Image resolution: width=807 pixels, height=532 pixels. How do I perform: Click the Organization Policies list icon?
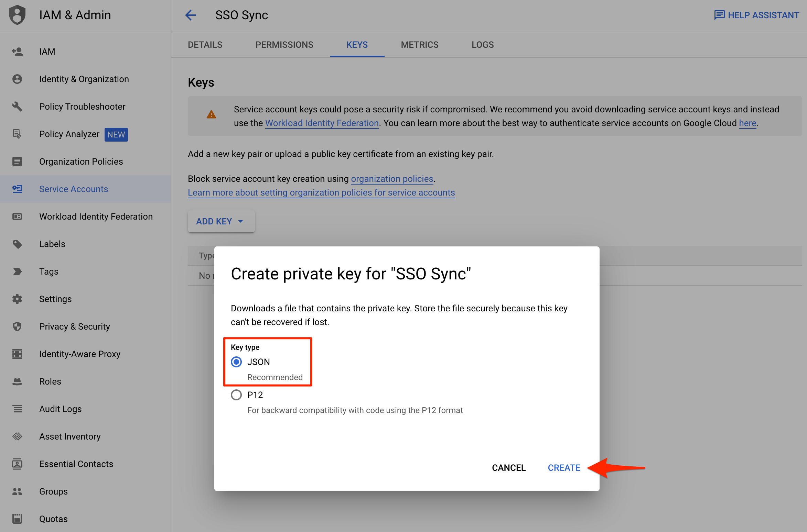tap(17, 162)
